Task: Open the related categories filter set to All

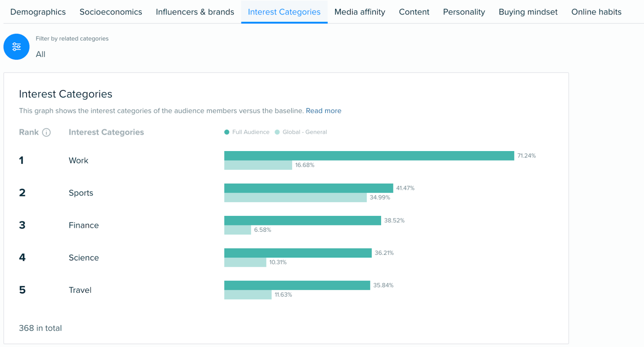Action: tap(41, 54)
